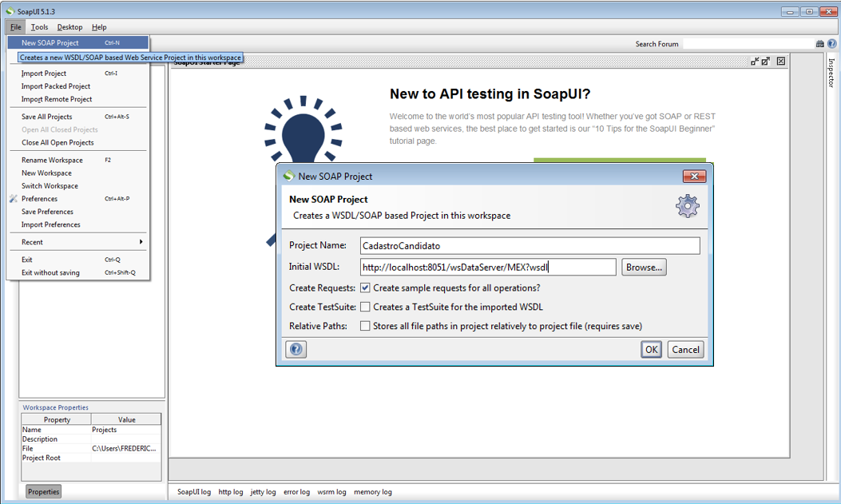Select Import Preferences

pyautogui.click(x=78, y=224)
